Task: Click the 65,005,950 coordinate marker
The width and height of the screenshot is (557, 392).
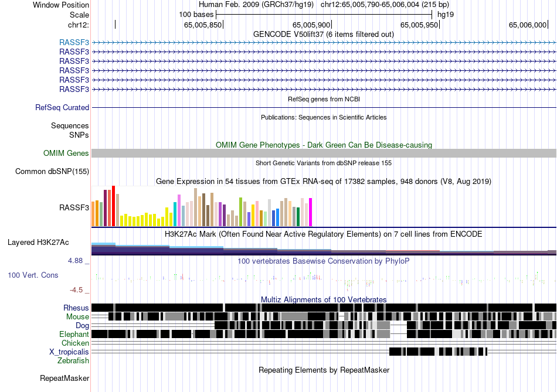Action: [419, 25]
